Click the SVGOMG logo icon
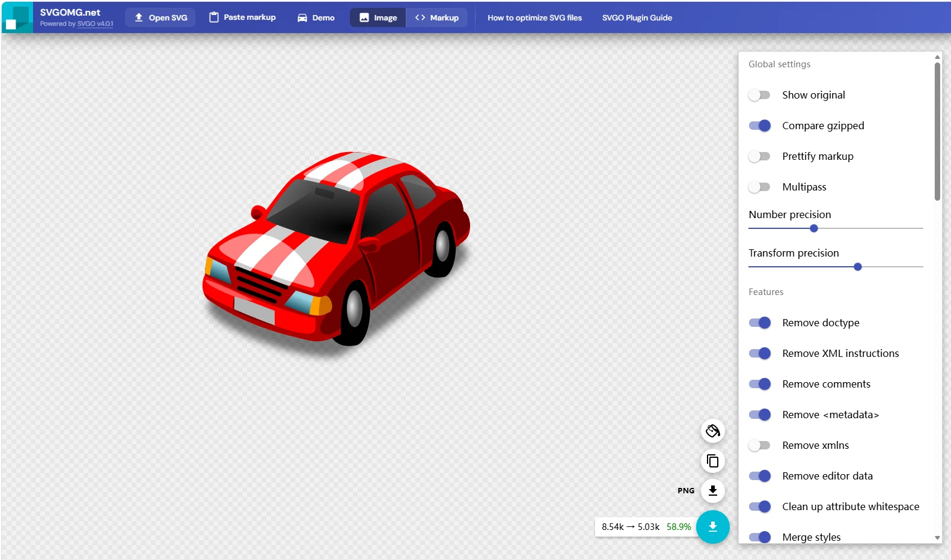Image resolution: width=951 pixels, height=560 pixels. pos(17,17)
